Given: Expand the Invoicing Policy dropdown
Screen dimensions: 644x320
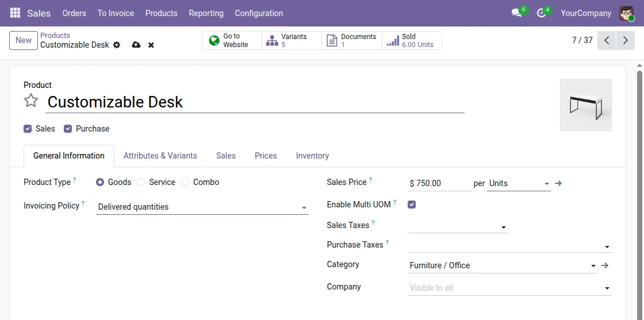Looking at the screenshot, I should (304, 207).
